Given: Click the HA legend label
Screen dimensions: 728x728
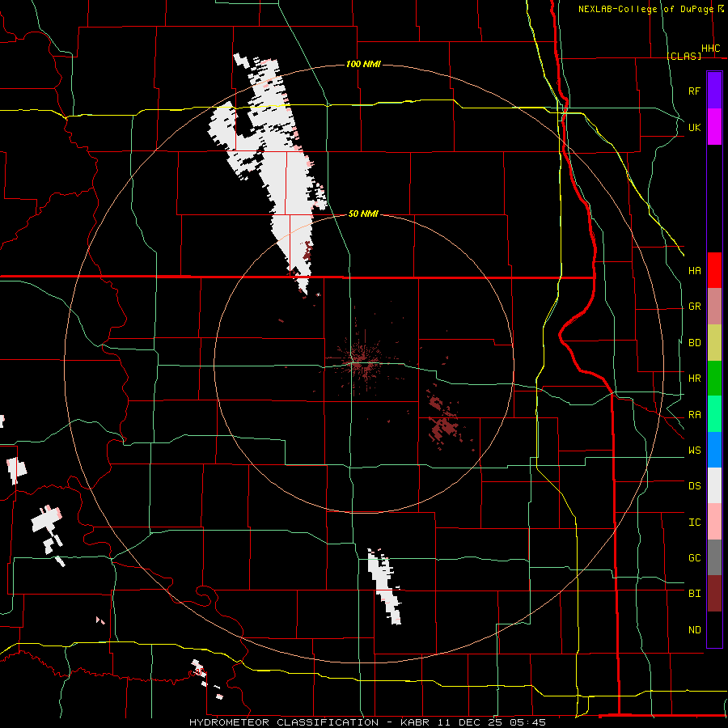Looking at the screenshot, I should [694, 271].
